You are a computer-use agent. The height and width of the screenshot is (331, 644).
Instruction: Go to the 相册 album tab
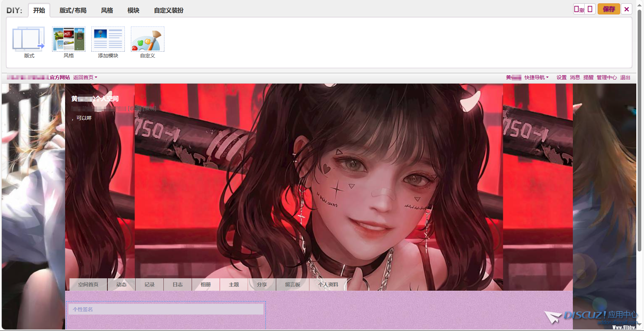click(205, 285)
